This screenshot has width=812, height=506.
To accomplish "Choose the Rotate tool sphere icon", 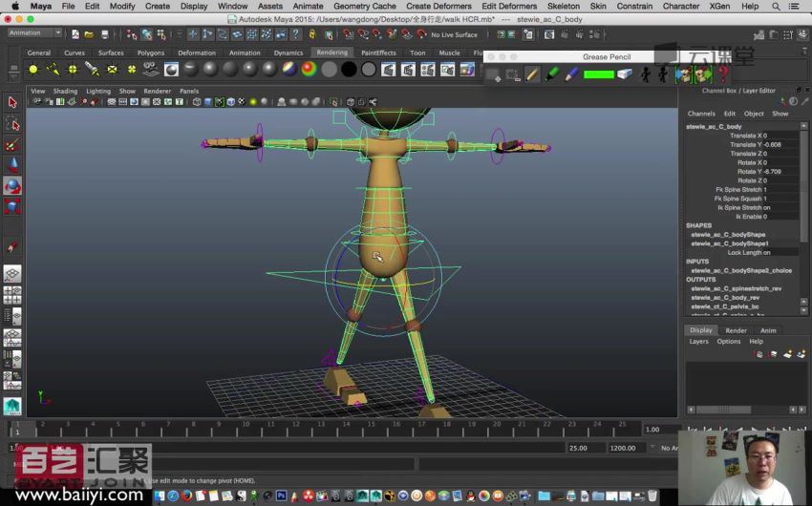I will tap(12, 186).
